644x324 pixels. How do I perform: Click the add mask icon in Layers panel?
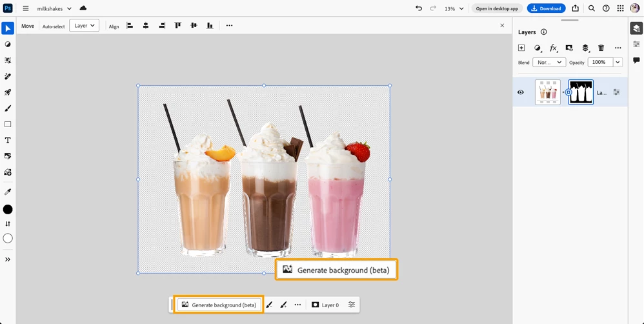click(569, 48)
